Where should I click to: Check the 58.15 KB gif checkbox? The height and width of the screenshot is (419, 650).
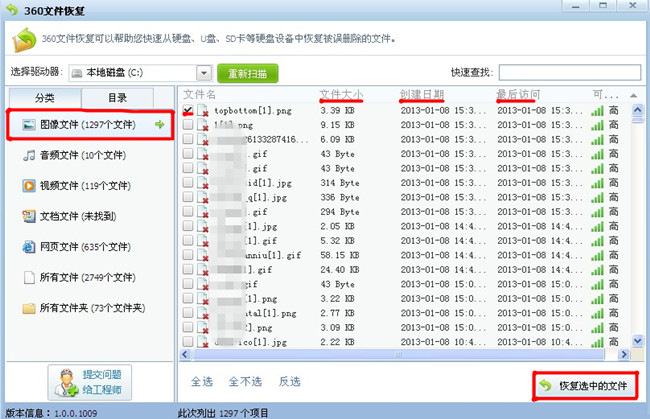click(188, 254)
